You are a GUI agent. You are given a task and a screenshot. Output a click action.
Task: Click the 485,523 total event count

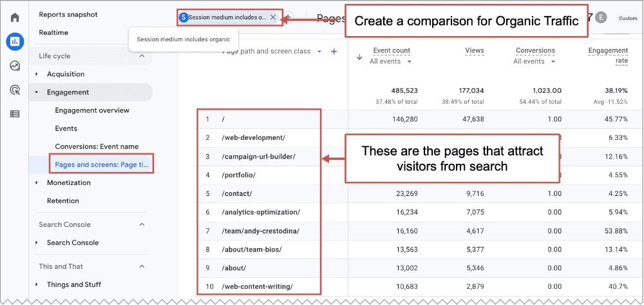(x=404, y=90)
